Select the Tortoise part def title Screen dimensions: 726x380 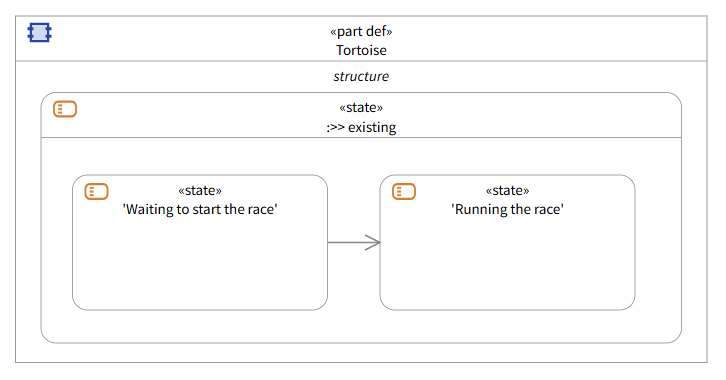[361, 50]
